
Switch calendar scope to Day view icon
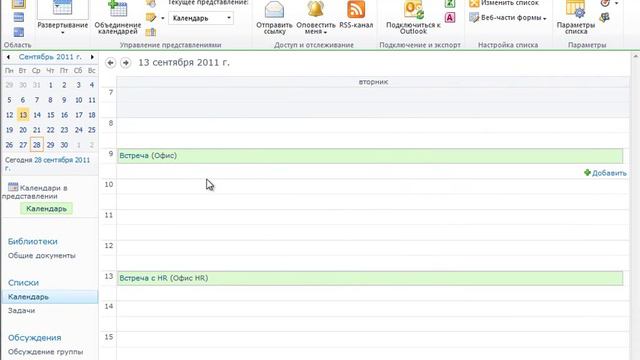[19, 4]
